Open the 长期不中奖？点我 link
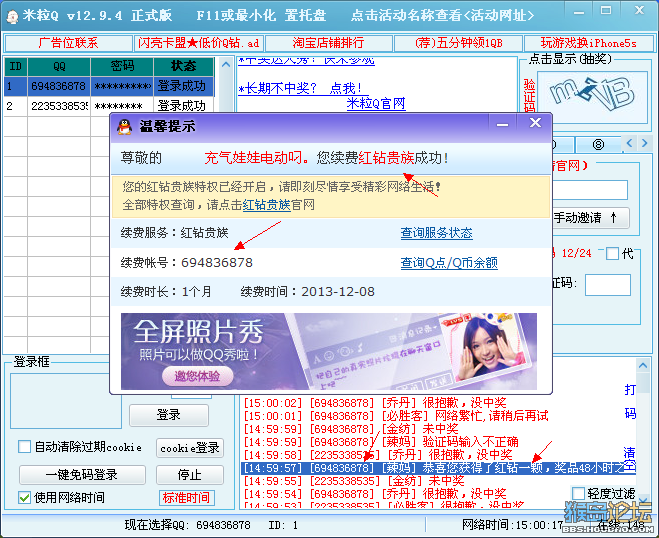The image size is (659, 538). (x=301, y=88)
